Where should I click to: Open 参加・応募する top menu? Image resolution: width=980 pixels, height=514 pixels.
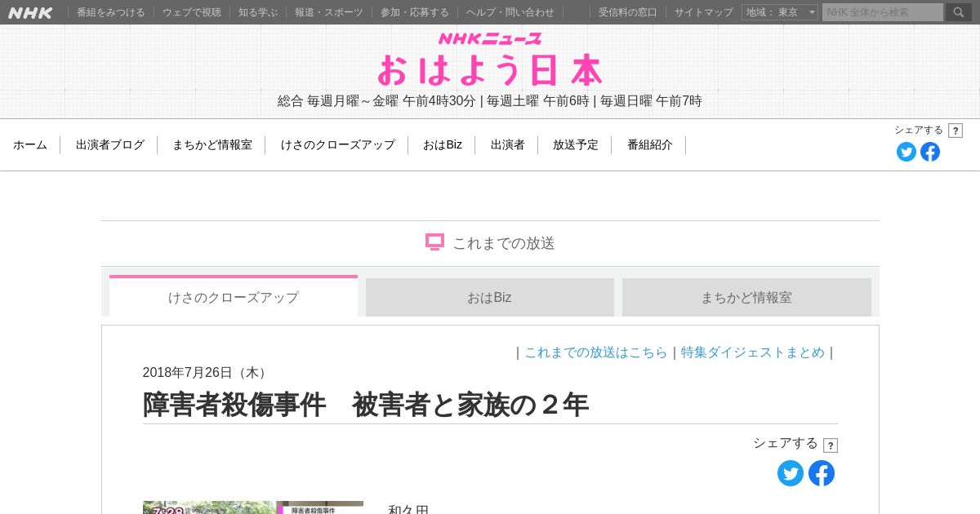(415, 12)
